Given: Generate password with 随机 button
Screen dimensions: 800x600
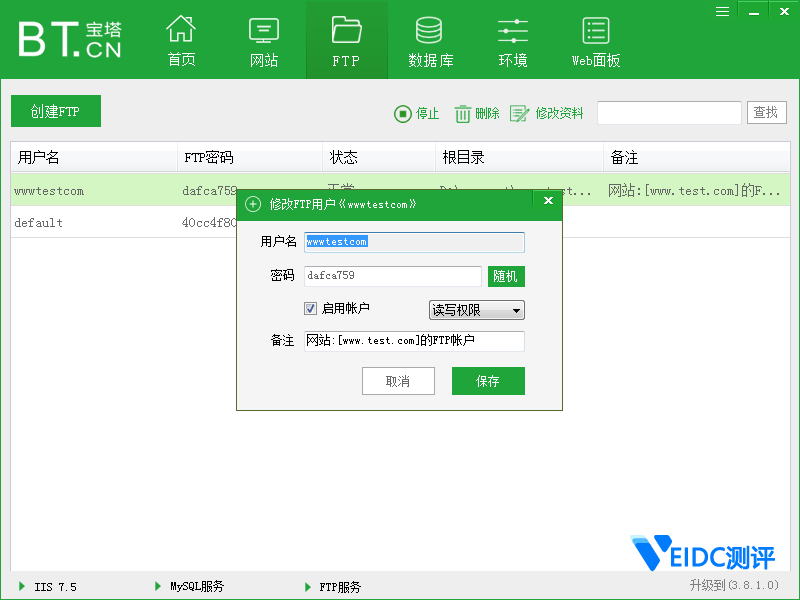Looking at the screenshot, I should tap(506, 277).
